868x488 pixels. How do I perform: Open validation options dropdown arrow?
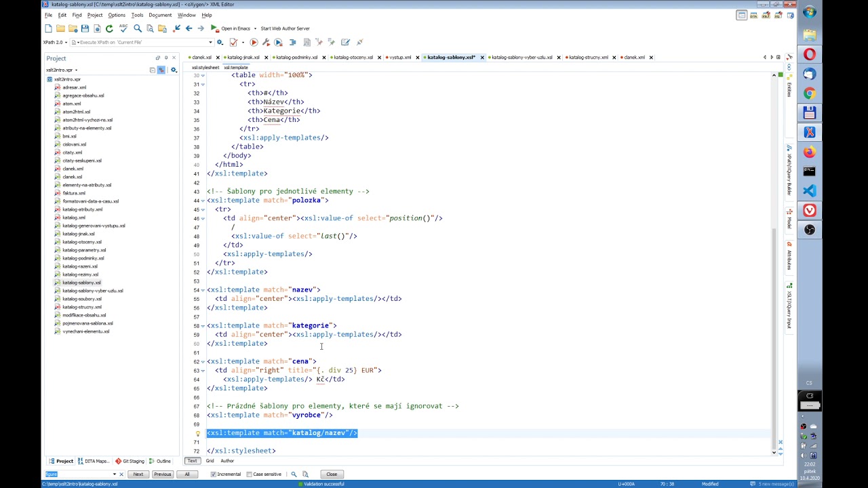pyautogui.click(x=243, y=42)
